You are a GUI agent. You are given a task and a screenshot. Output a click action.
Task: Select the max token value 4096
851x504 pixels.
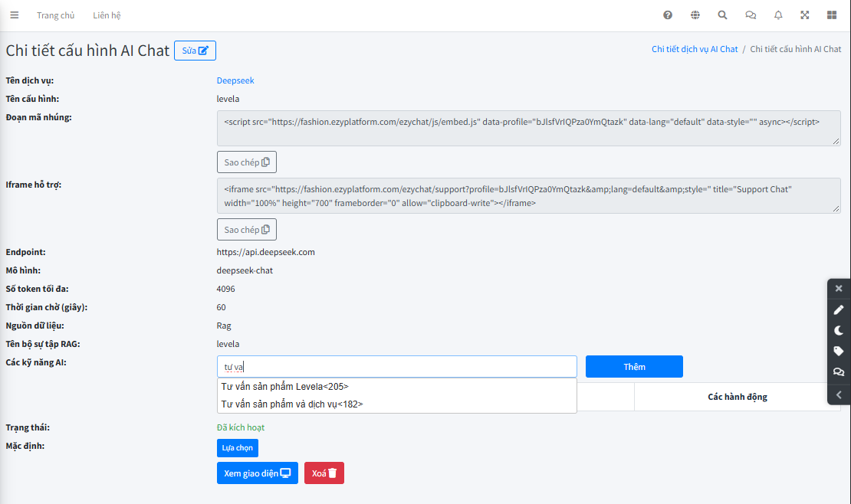pyautogui.click(x=225, y=289)
